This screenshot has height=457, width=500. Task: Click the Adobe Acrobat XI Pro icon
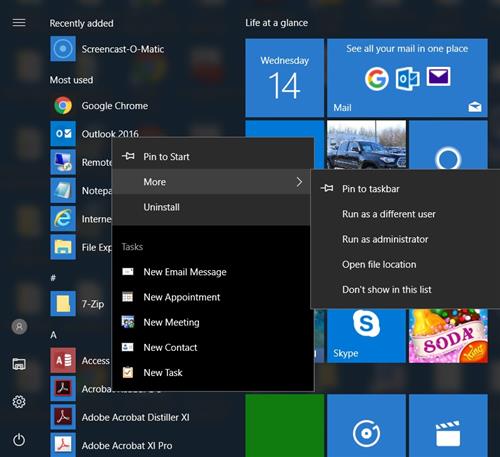pos(63,445)
